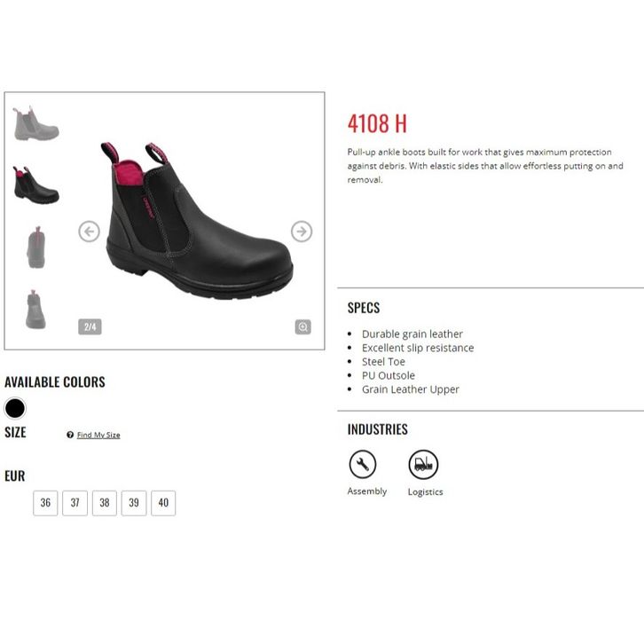Choose EUR size 39
The width and height of the screenshot is (644, 644).
pos(134,503)
